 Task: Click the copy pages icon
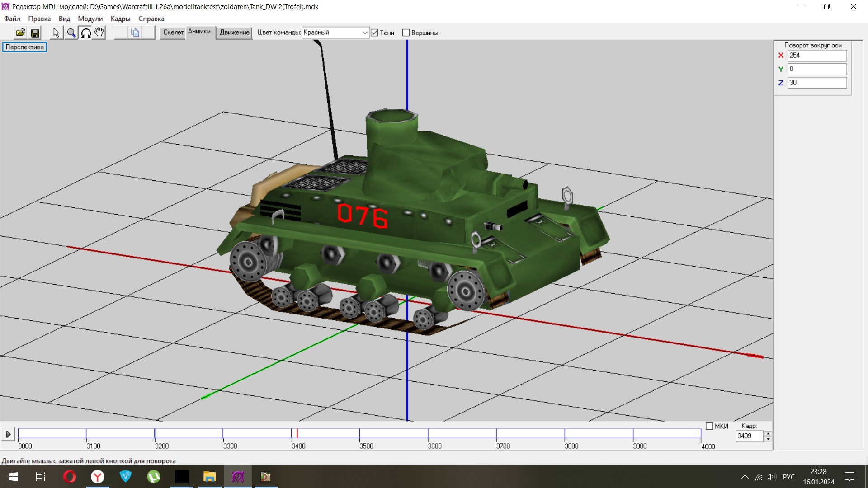tap(135, 33)
